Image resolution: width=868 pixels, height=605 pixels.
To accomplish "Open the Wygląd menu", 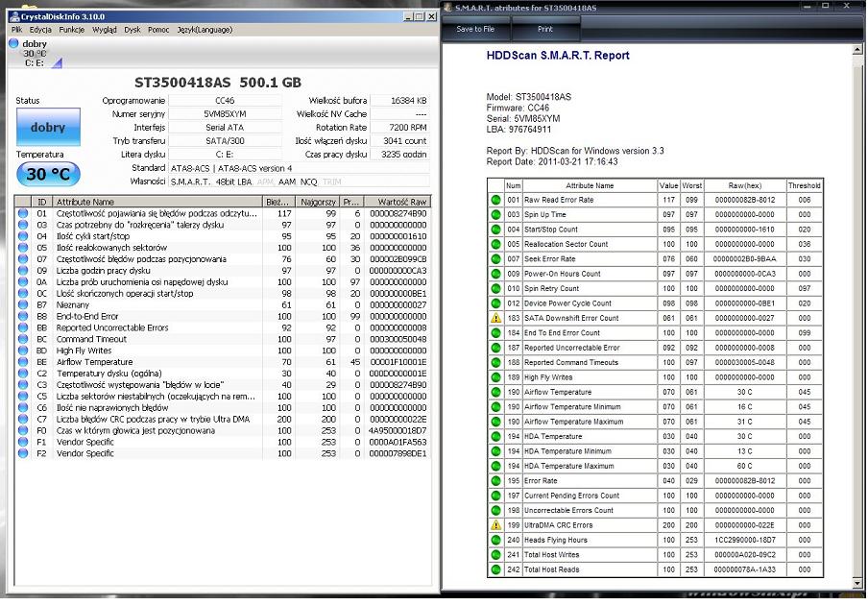I will (105, 30).
